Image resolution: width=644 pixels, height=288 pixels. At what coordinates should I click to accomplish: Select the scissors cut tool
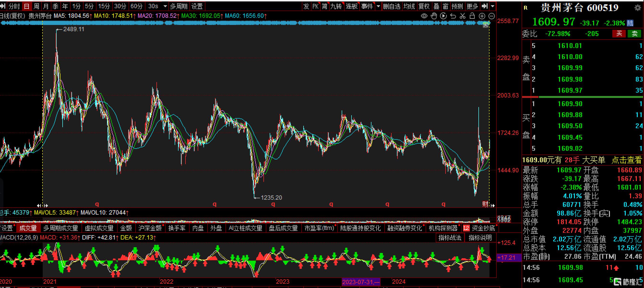point(463,16)
